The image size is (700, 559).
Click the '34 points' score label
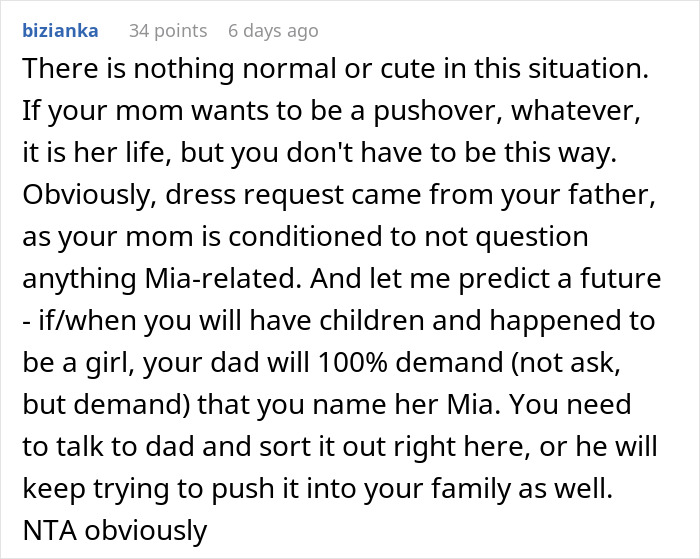tap(168, 30)
